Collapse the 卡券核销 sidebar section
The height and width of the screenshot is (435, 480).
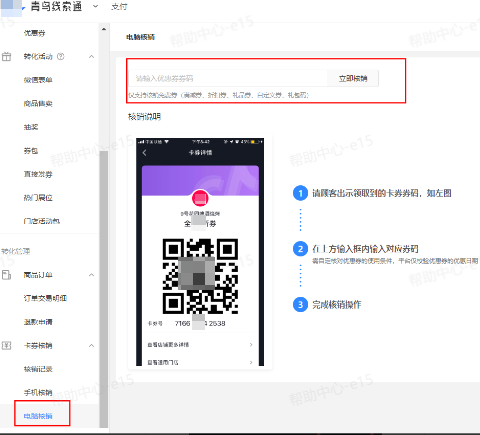[91, 346]
